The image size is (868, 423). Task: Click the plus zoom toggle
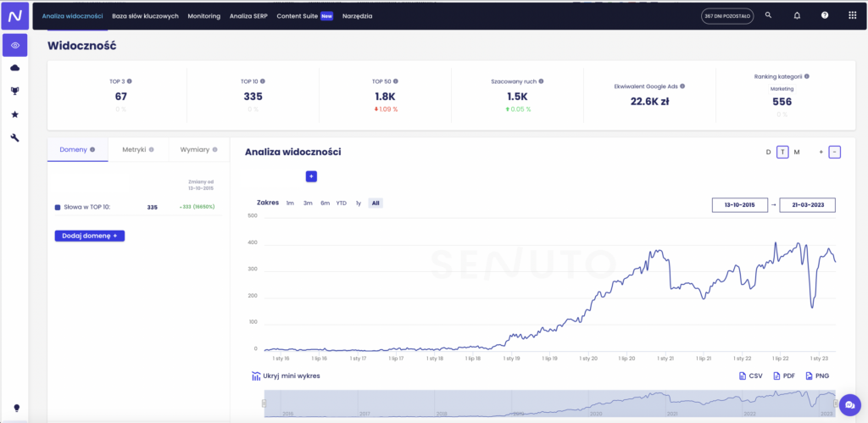tap(821, 153)
